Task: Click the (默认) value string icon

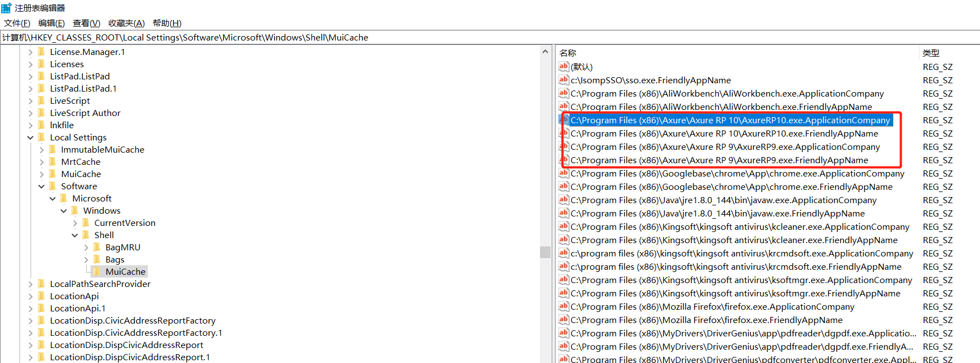Action: (564, 67)
